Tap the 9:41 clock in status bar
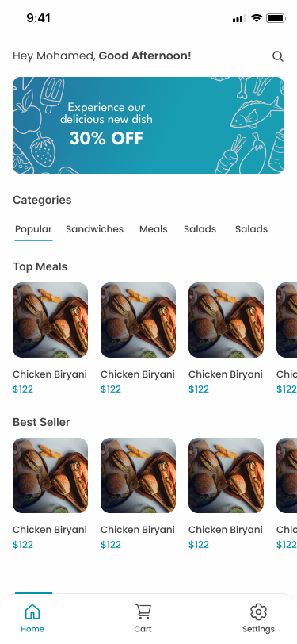 pyautogui.click(x=39, y=18)
